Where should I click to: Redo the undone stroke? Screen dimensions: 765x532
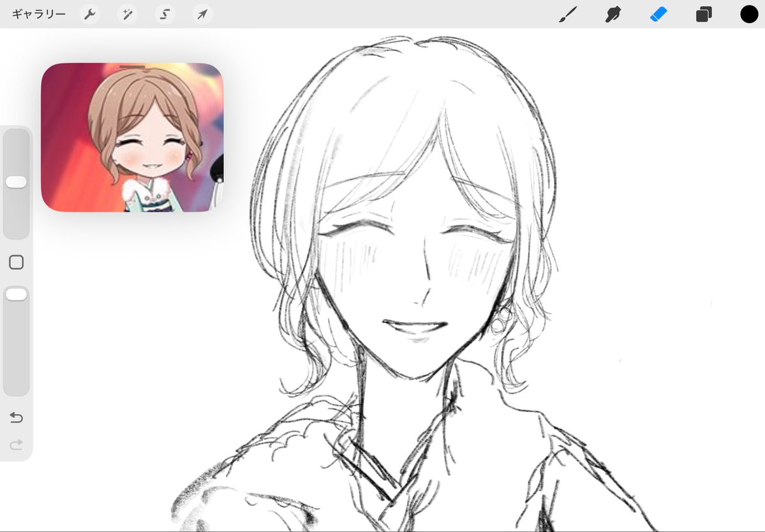pos(16,445)
